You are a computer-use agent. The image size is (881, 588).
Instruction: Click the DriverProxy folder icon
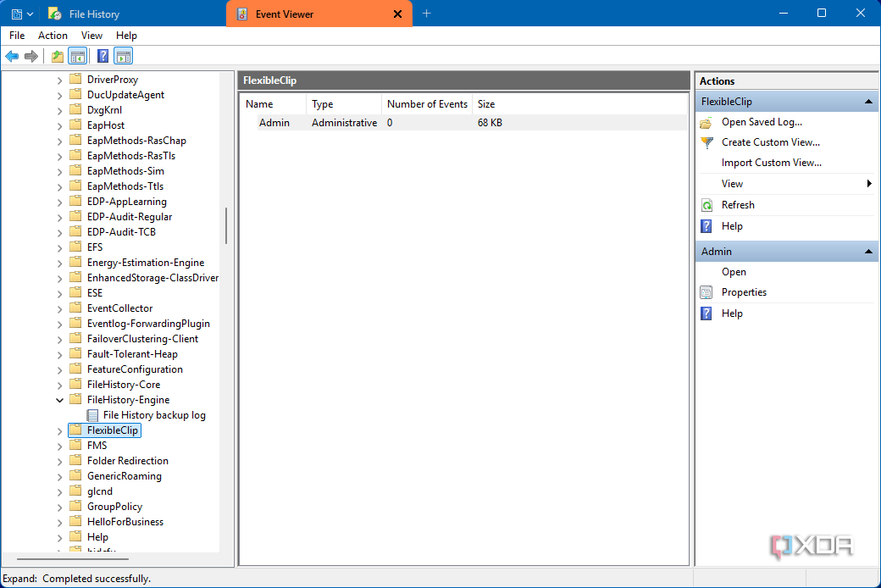75,79
